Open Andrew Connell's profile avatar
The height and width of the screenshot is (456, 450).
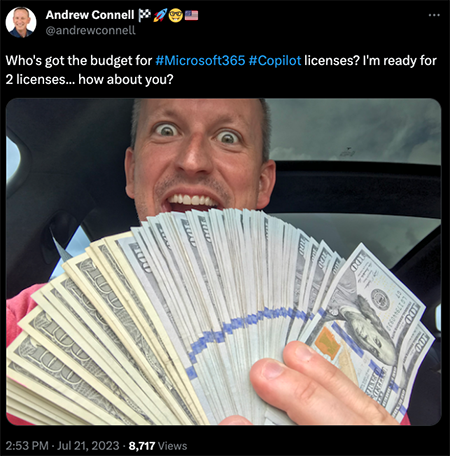(x=21, y=22)
